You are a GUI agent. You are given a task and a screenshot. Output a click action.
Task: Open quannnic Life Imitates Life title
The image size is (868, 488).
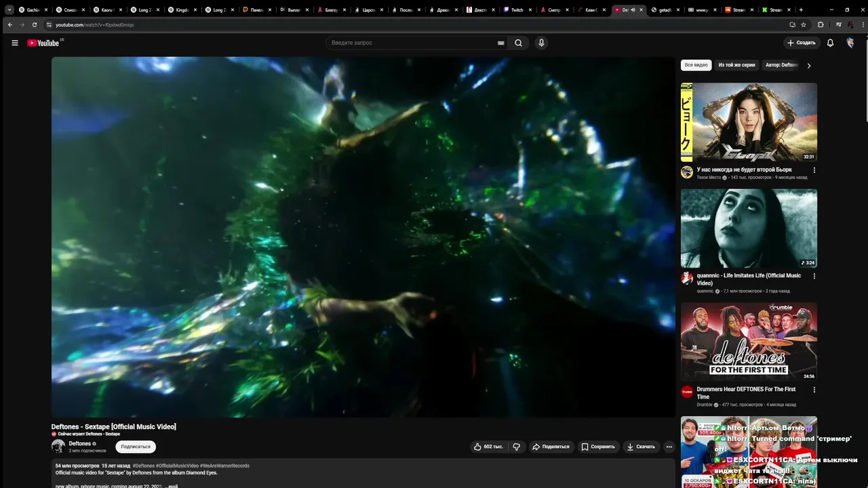(x=749, y=279)
